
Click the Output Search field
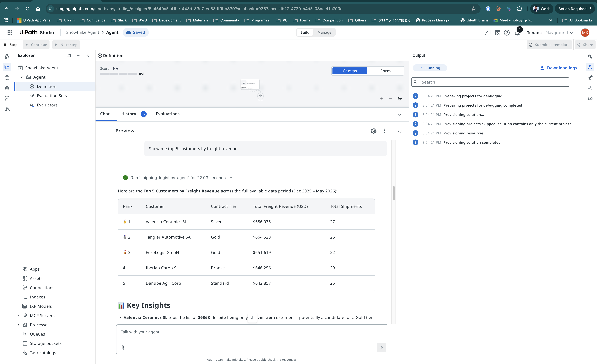(490, 82)
